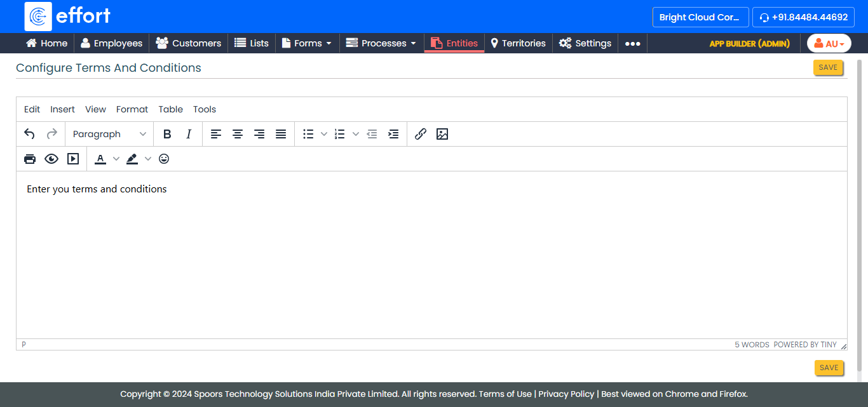Insert a link using the chain icon
The width and height of the screenshot is (868, 407).
pos(420,134)
